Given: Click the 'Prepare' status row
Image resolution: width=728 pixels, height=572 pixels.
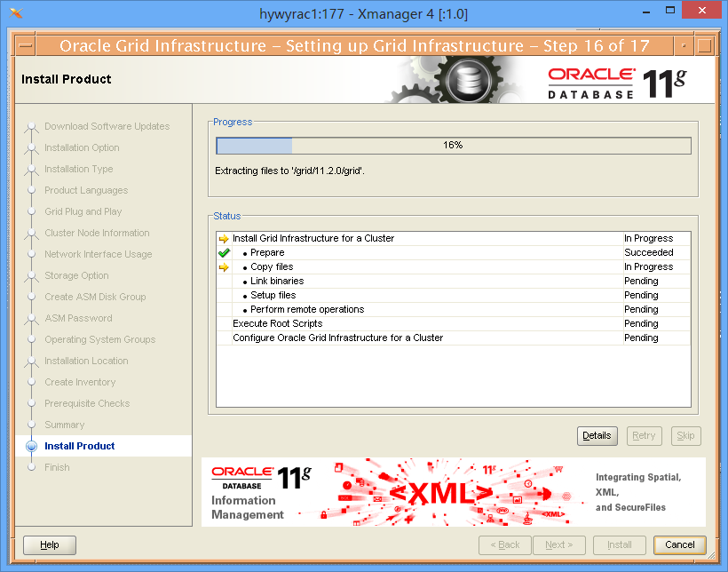Looking at the screenshot, I should [x=454, y=253].
